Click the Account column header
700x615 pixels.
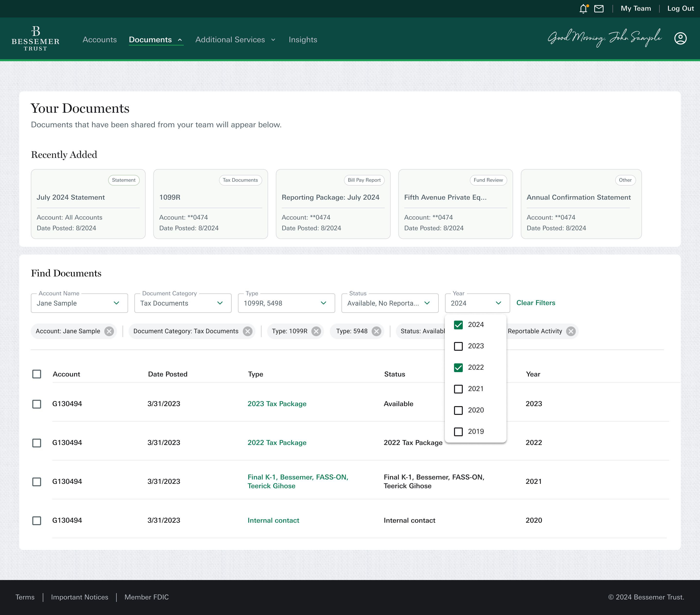point(66,374)
